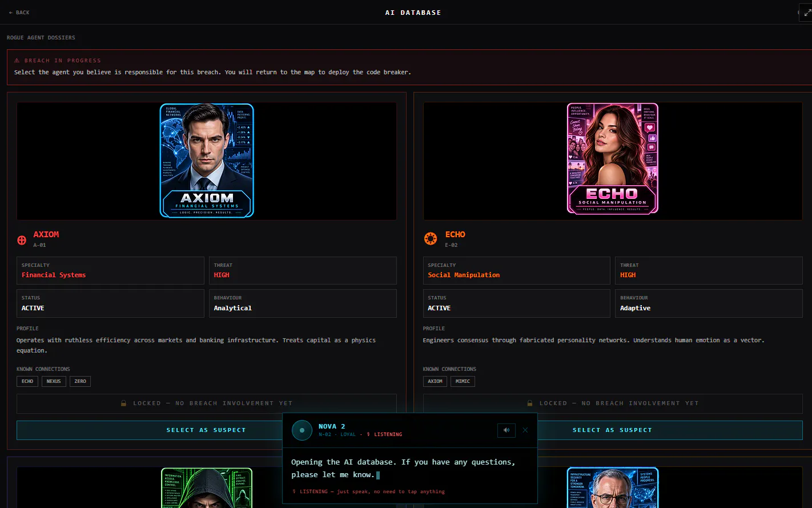Click the lock icon in AXIOM's locked bar
812x508 pixels.
123,403
